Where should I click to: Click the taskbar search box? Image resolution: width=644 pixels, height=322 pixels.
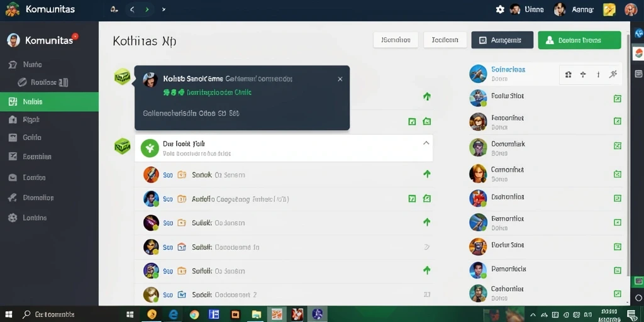click(70, 314)
